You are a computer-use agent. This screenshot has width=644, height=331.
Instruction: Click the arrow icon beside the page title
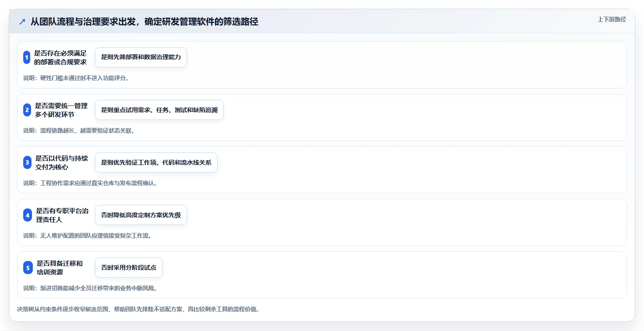[x=22, y=22]
